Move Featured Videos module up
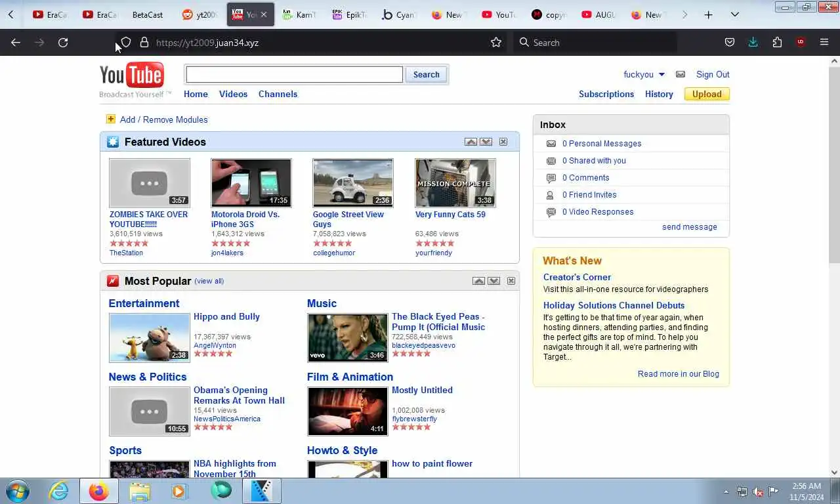 click(471, 142)
